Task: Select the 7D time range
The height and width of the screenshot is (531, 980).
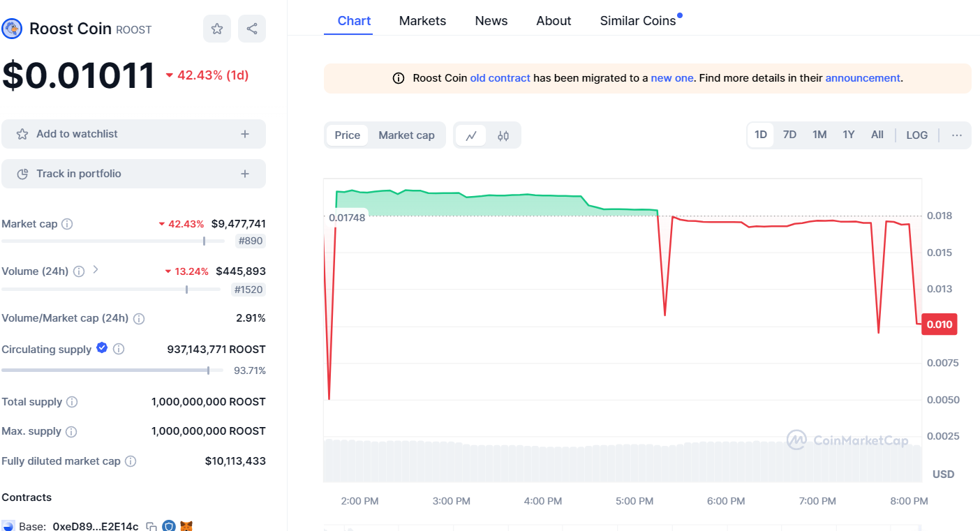Action: tap(789, 135)
